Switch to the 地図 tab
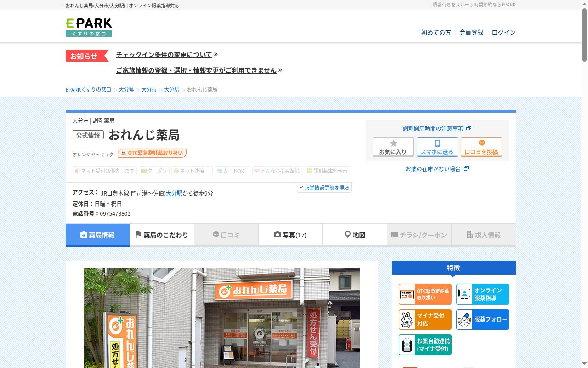588x368 pixels. [x=355, y=235]
